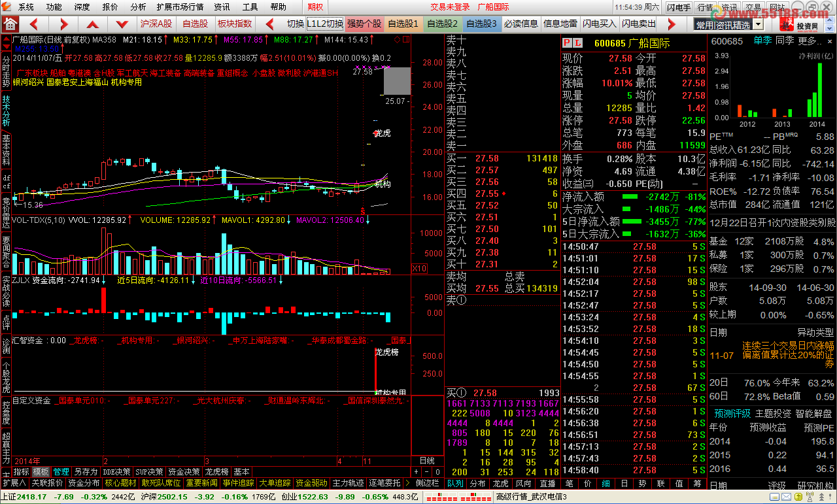Open the 扩展市场行情 menu
This screenshot has width=837, height=504.
180,7
